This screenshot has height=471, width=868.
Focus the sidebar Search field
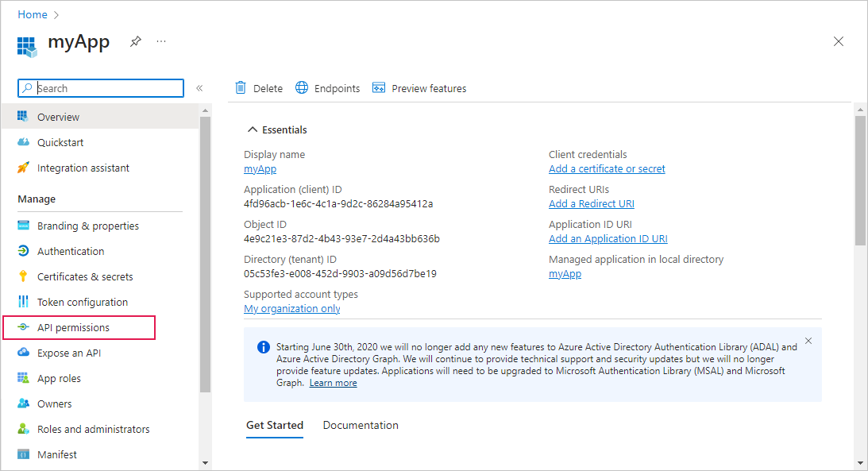(101, 88)
